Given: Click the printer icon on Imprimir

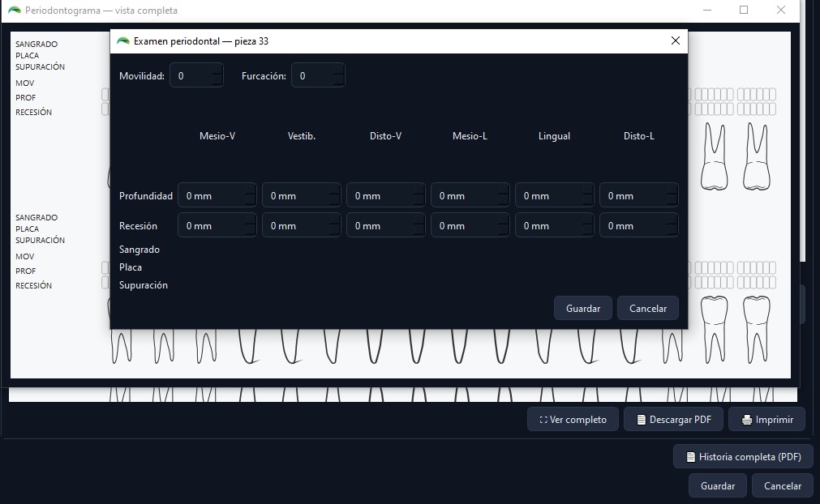Looking at the screenshot, I should tap(747, 420).
